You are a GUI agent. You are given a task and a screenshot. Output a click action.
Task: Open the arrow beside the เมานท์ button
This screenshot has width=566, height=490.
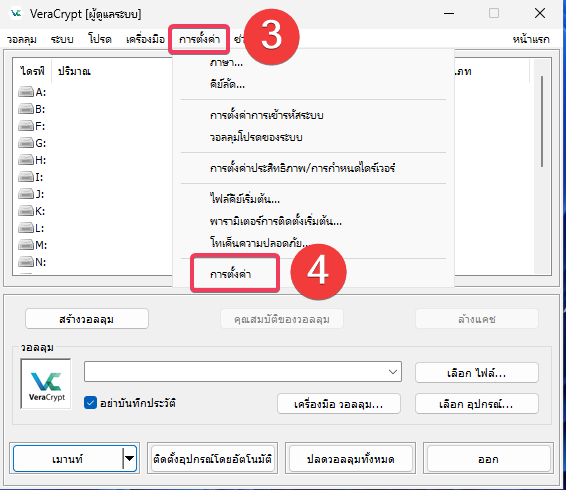(x=129, y=459)
